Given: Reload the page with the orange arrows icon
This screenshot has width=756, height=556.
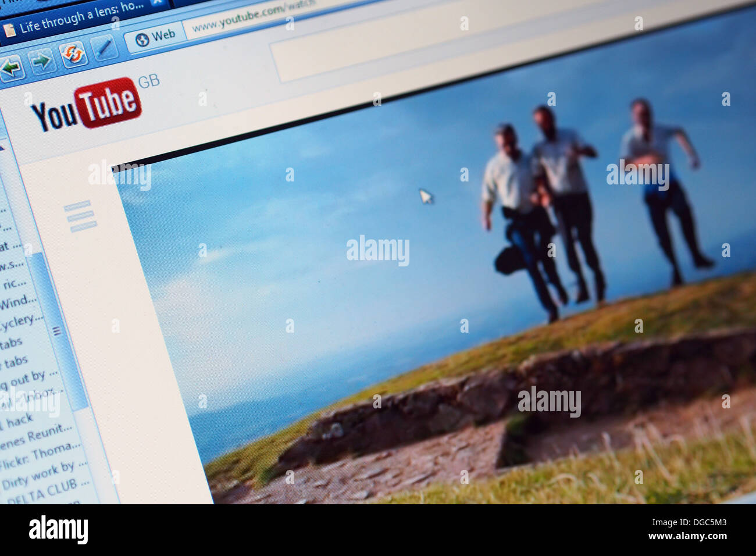Looking at the screenshot, I should point(73,54).
